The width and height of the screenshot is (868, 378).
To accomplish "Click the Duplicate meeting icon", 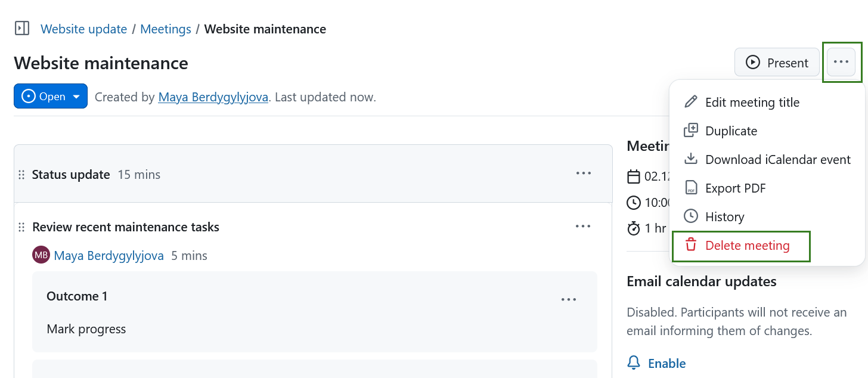I will click(x=690, y=130).
